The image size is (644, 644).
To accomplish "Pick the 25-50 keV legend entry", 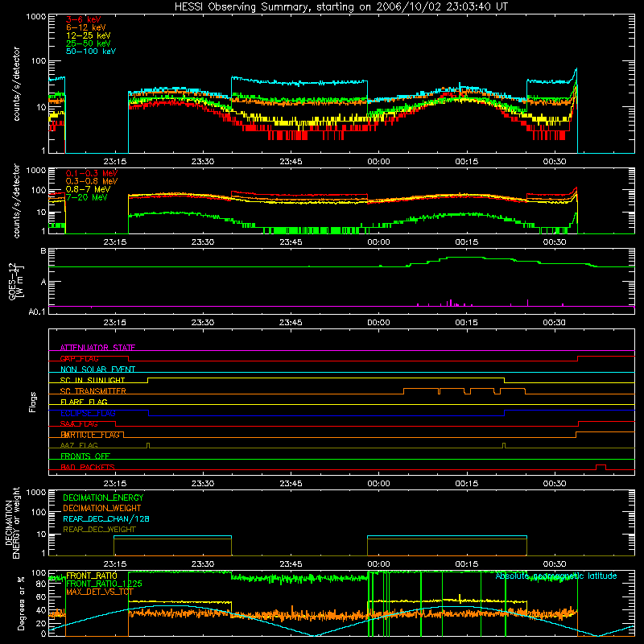I will click(x=89, y=43).
